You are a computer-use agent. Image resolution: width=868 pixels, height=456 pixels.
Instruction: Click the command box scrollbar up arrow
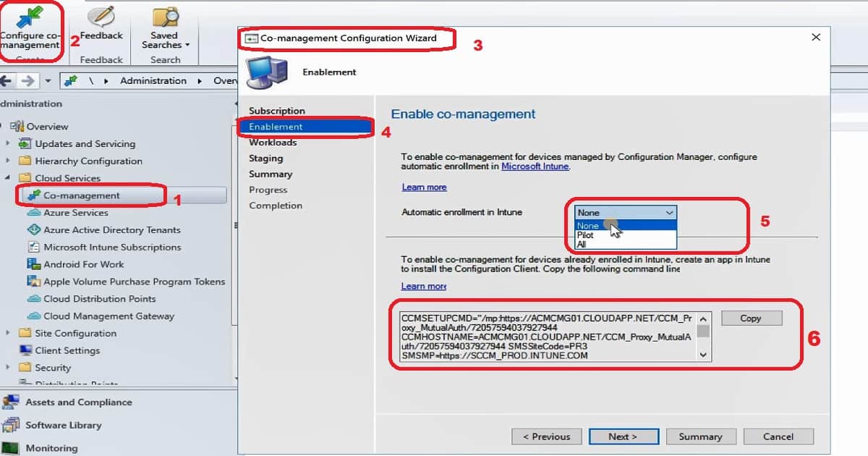click(x=704, y=318)
